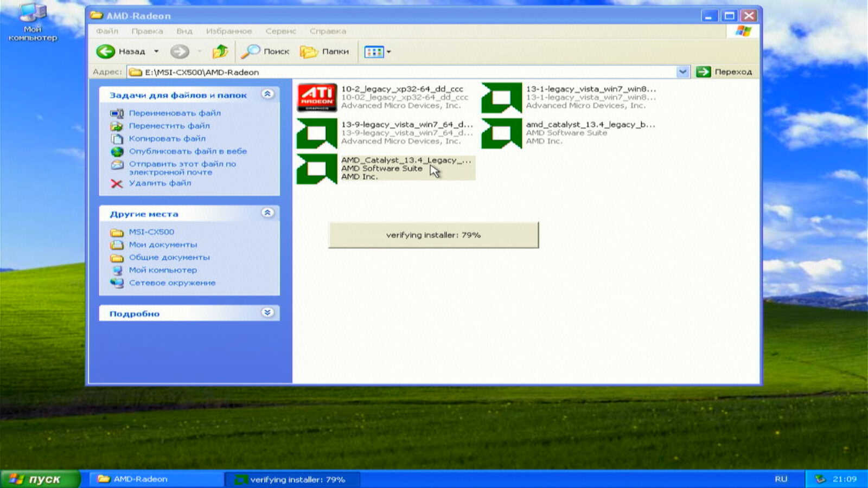Click the Мой компьютер icon in sidebar

[117, 270]
